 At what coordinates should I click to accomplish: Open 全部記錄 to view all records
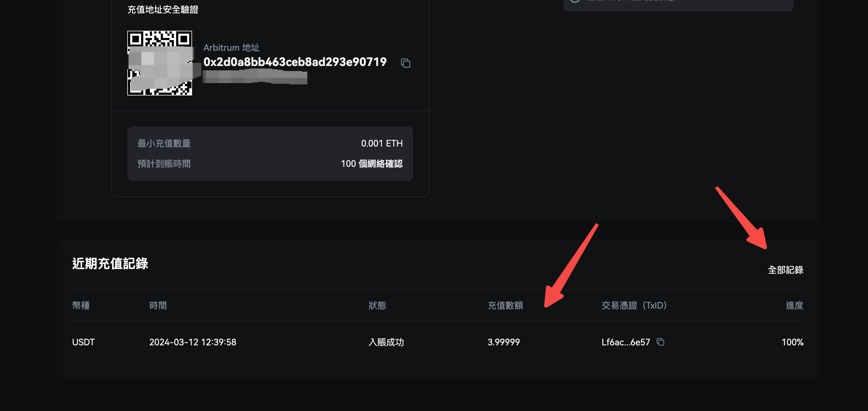point(785,270)
